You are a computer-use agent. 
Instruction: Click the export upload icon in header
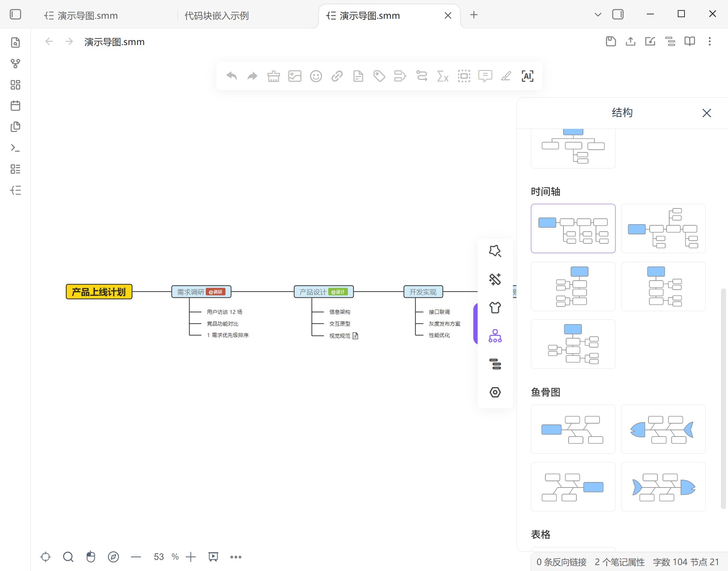[630, 41]
